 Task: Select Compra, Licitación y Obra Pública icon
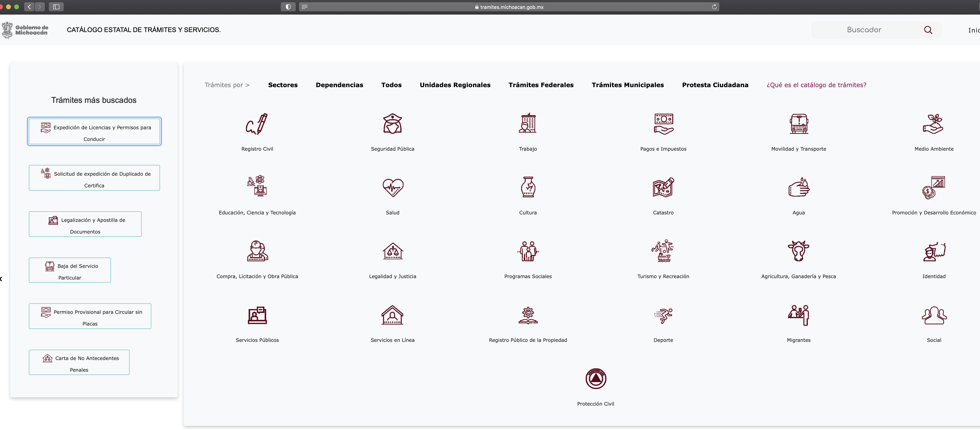click(x=257, y=251)
